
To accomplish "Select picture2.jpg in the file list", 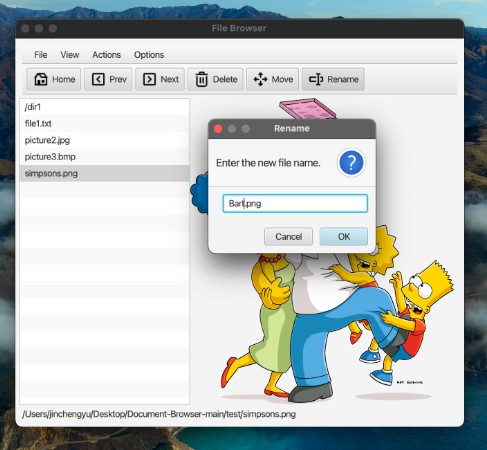I will pyautogui.click(x=104, y=140).
